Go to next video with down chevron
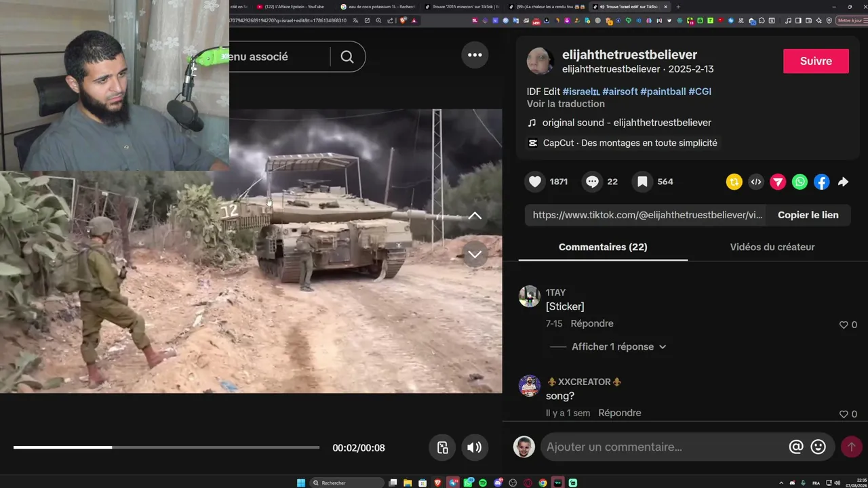Image resolution: width=868 pixels, height=488 pixels. (x=475, y=254)
